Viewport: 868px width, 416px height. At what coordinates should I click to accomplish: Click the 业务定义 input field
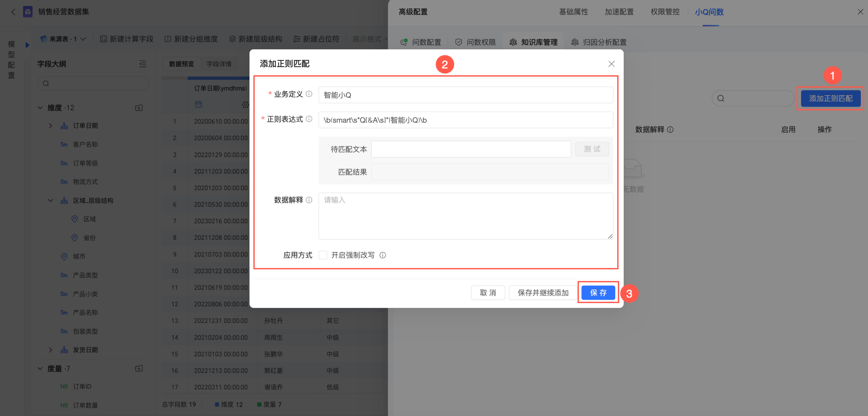466,95
